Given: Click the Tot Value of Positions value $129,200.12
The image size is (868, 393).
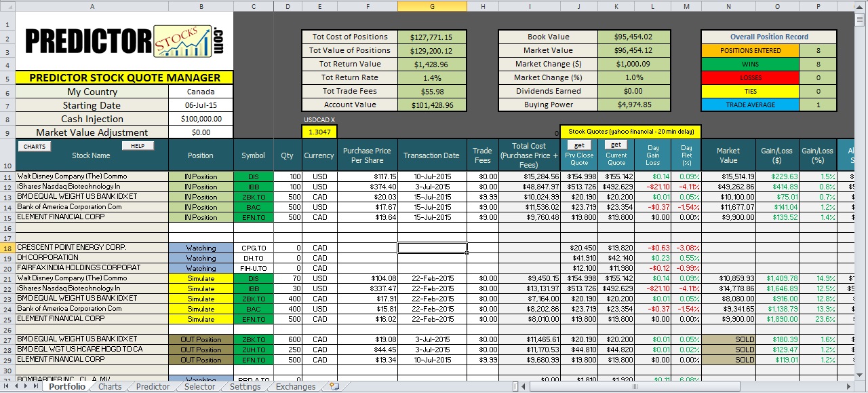Looking at the screenshot, I should click(x=432, y=51).
